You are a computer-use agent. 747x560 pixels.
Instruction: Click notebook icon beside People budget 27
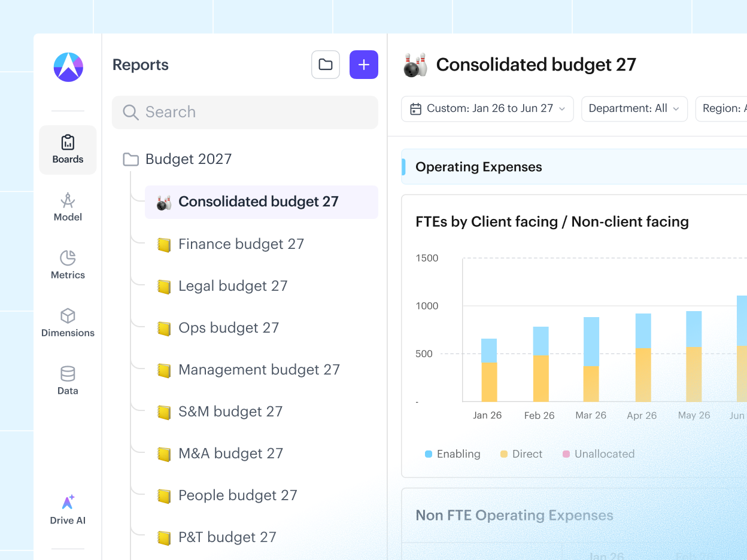164,496
